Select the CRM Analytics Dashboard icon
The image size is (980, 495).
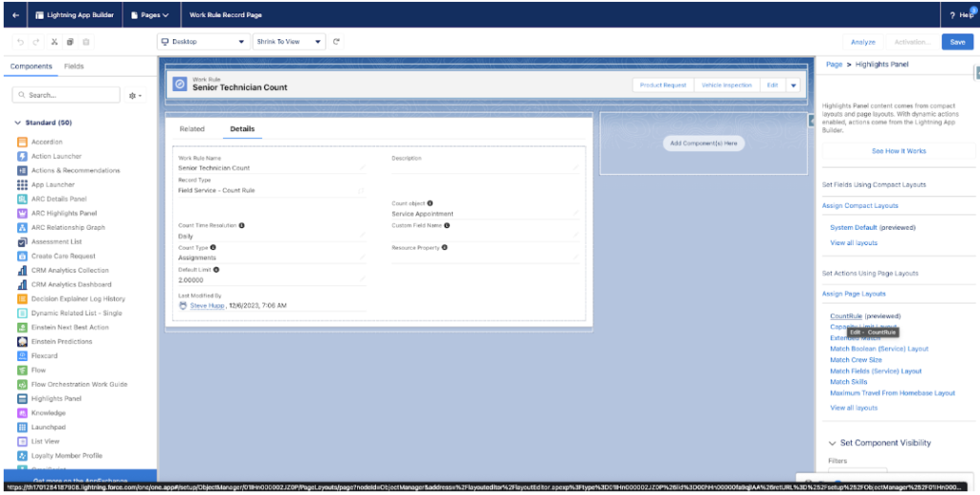tap(22, 284)
